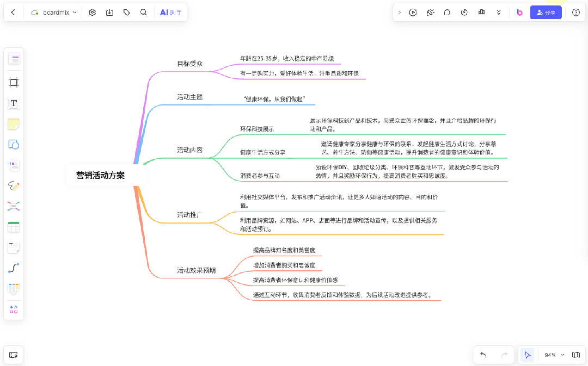Select the 目标受众 branch node
The height and width of the screenshot is (366, 588).
190,64
